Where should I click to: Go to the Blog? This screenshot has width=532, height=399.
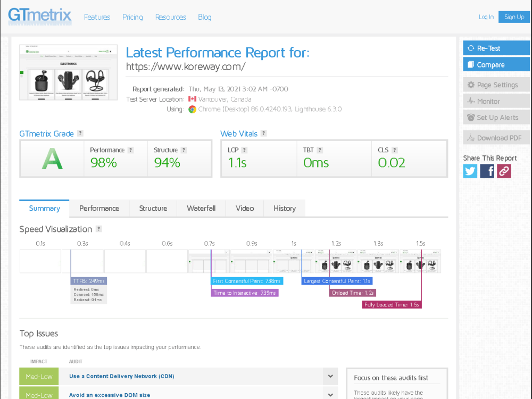205,17
